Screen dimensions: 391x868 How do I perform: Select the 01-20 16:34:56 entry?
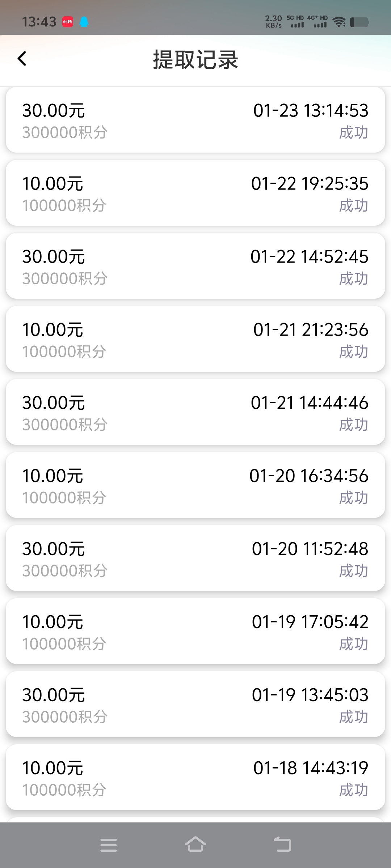[195, 485]
